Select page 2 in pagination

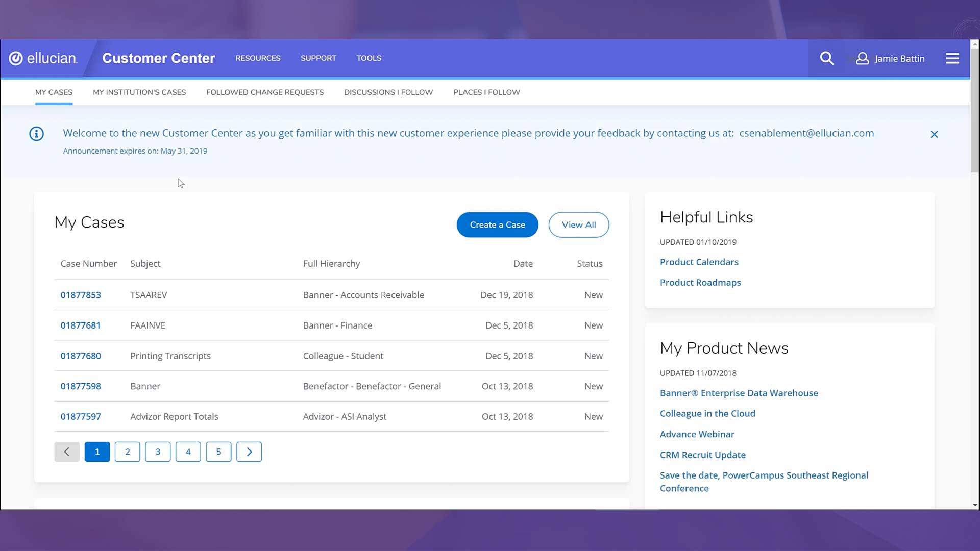click(x=128, y=452)
